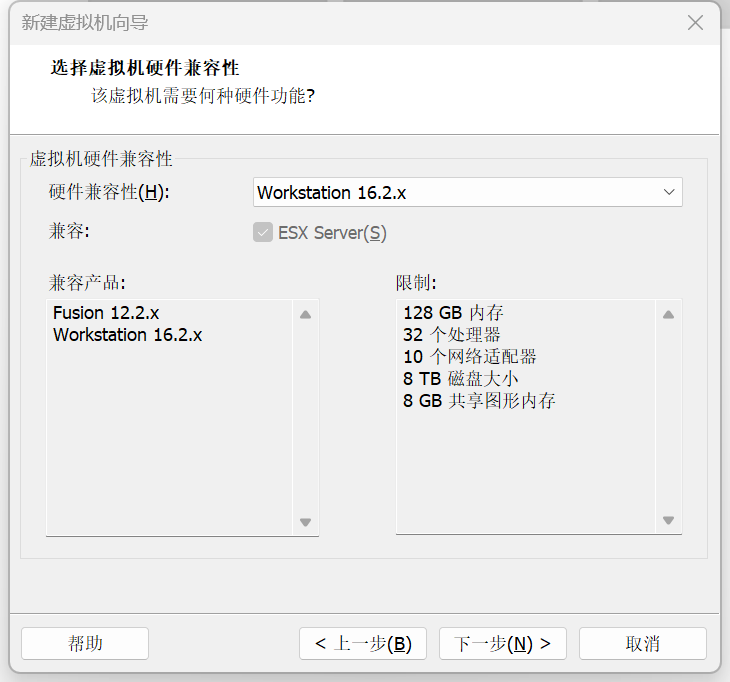Click the 帮助 button

point(85,643)
